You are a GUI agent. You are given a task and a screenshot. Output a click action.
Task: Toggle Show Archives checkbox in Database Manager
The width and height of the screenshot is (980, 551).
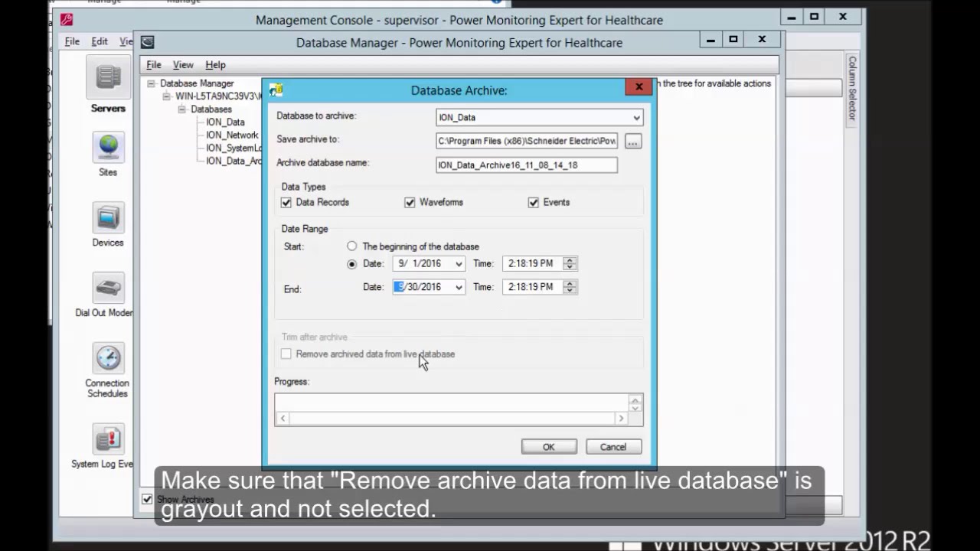pos(147,499)
